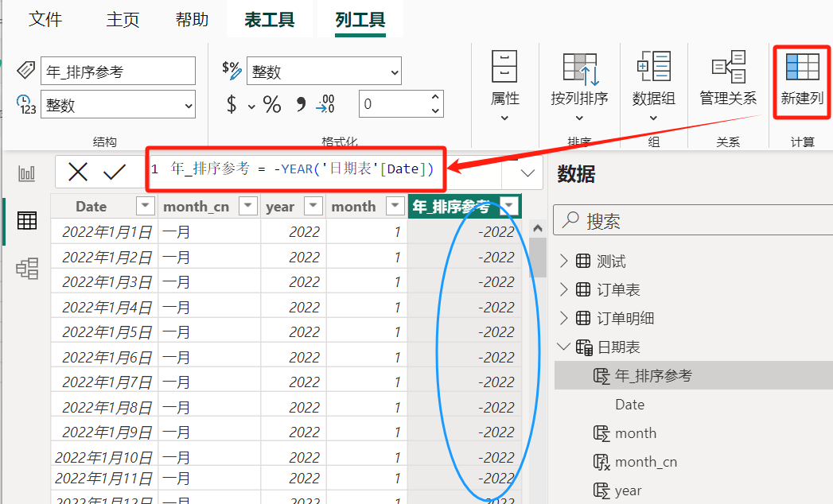Select the 订单明细 table in data pane
833x504 pixels.
[x=625, y=318]
